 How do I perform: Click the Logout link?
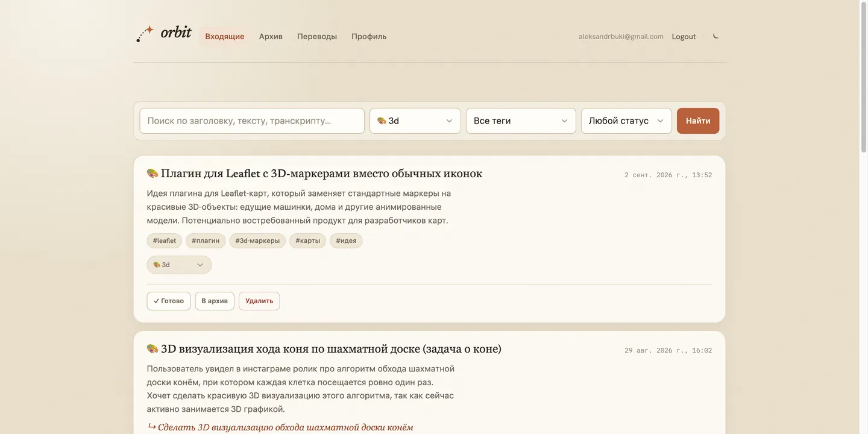pyautogui.click(x=684, y=37)
